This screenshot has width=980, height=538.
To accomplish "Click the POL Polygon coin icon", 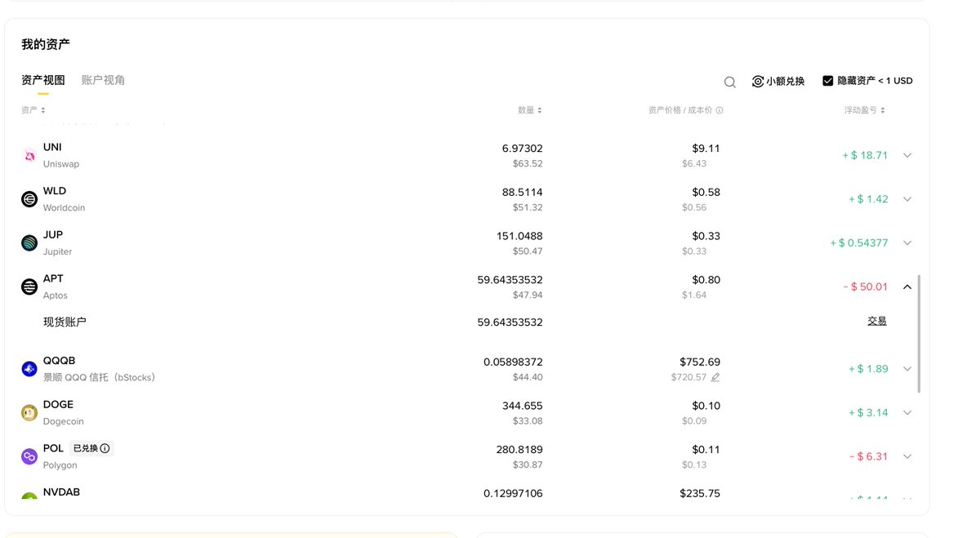I will [29, 456].
